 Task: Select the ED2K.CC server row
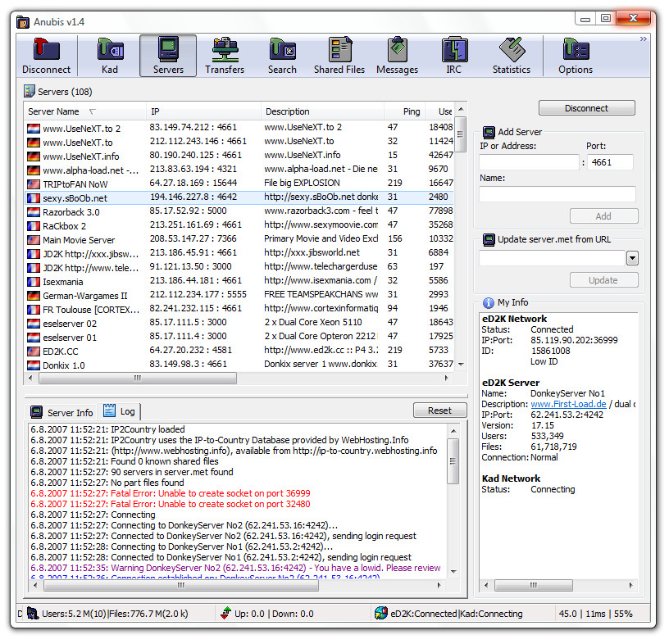tap(239, 350)
